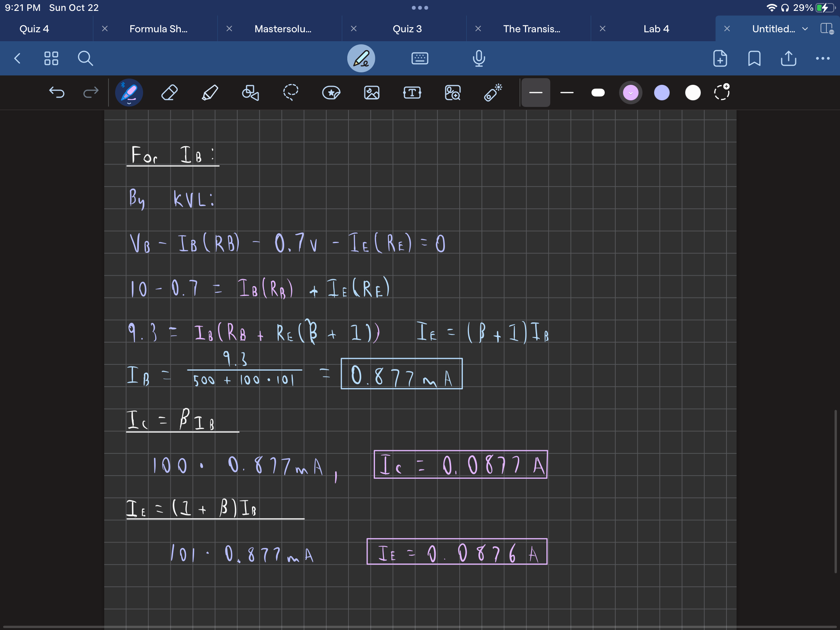Pick the white color swatch
The width and height of the screenshot is (840, 630).
(693, 93)
